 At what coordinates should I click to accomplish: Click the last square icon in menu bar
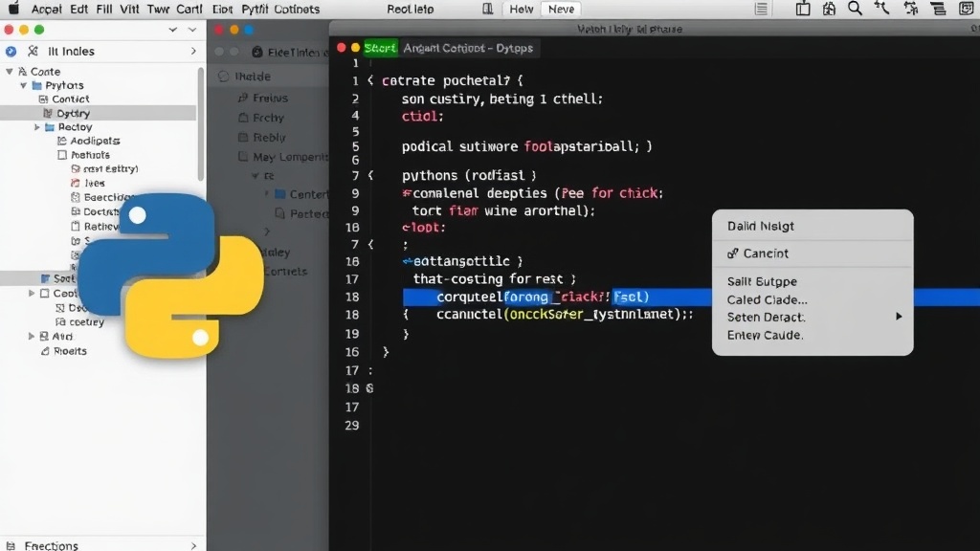(966, 8)
